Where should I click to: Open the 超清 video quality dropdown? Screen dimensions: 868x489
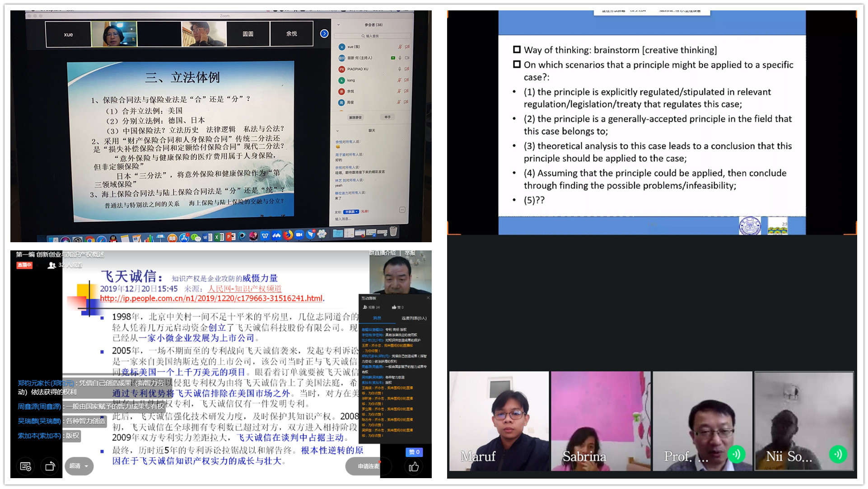tap(79, 466)
